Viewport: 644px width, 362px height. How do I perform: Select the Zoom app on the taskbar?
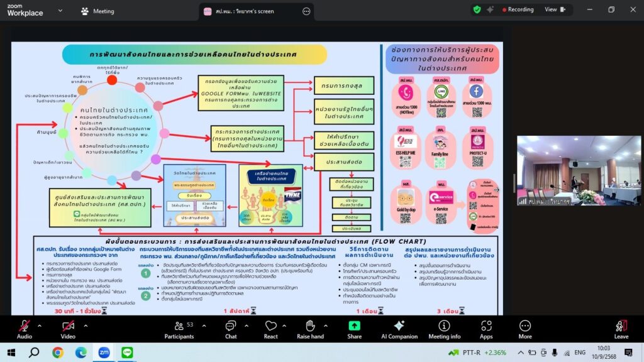point(104,352)
